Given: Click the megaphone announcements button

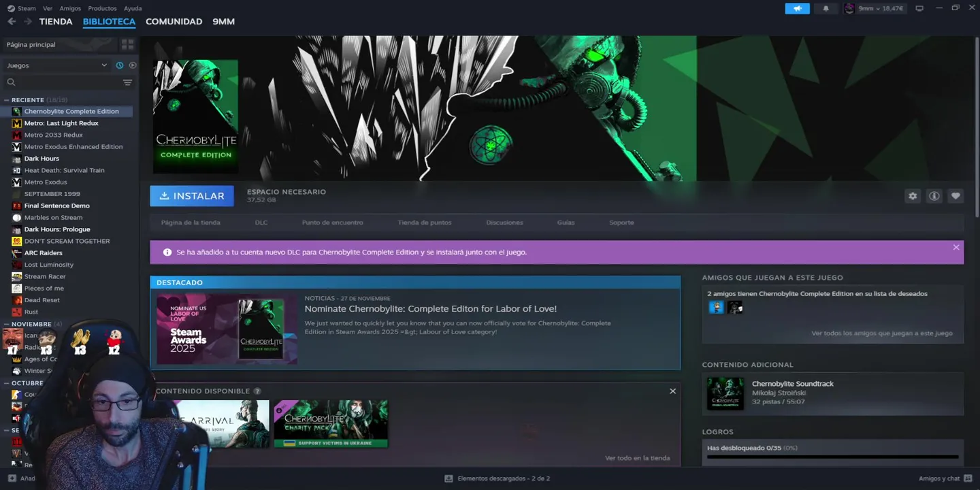Looking at the screenshot, I should coord(798,8).
